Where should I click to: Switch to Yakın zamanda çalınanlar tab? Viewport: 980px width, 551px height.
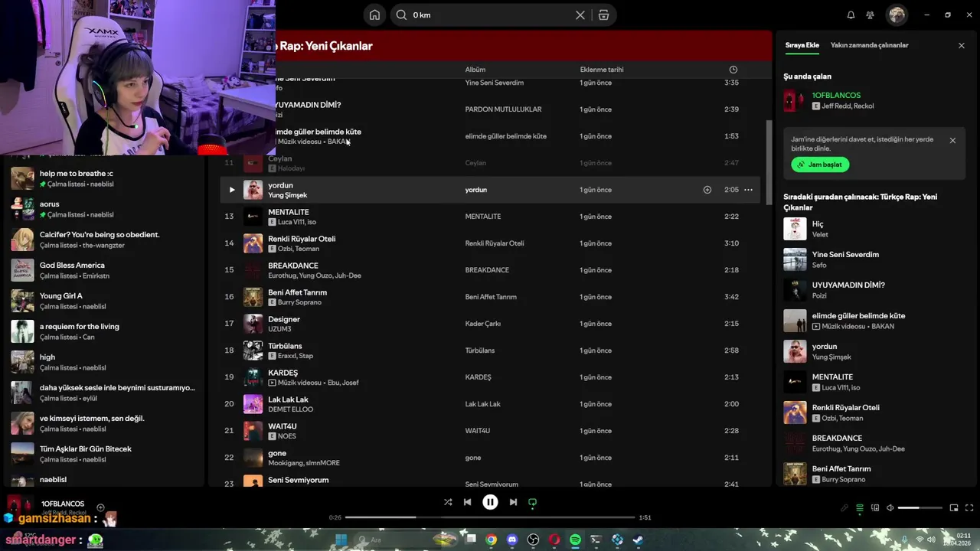[869, 45]
